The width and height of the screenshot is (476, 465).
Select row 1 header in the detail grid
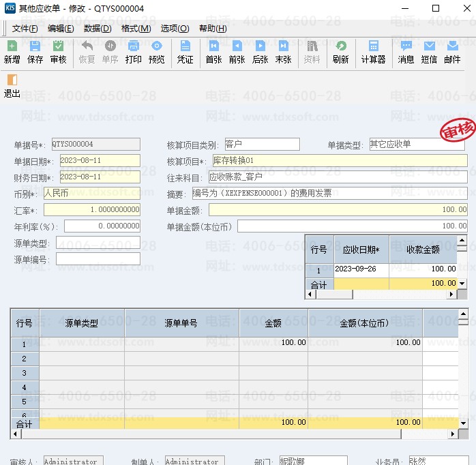24,344
